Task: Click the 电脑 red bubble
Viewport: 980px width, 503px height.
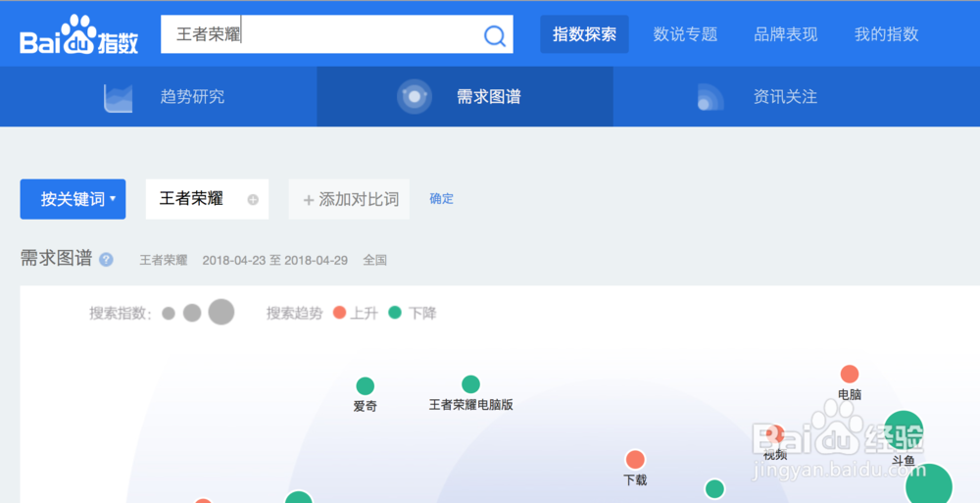Action: pyautogui.click(x=850, y=375)
